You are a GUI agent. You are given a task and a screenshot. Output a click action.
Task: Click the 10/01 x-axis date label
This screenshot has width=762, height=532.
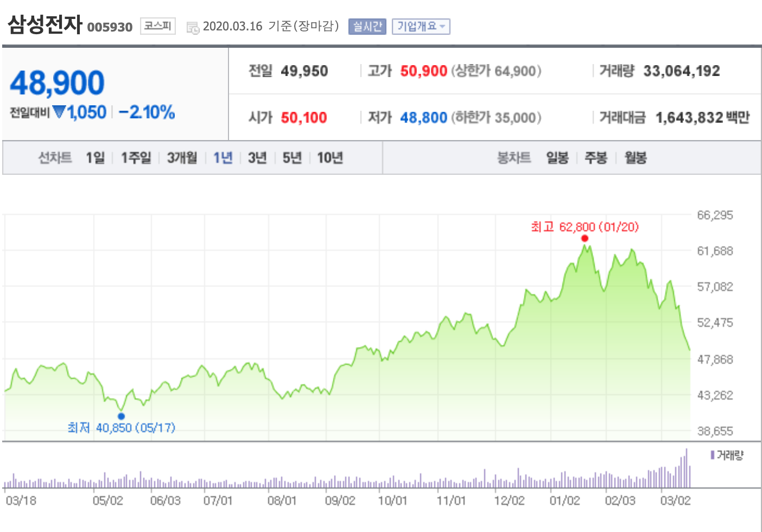[392, 501]
